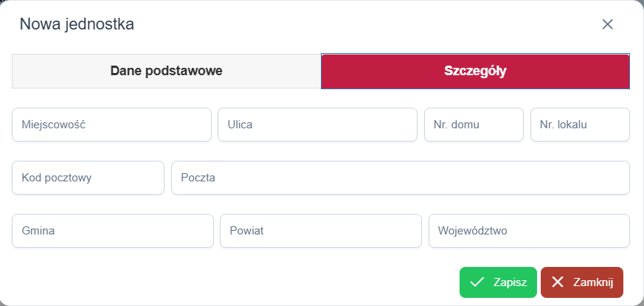Focus the Miejscowość input field
644x306 pixels.
tap(111, 125)
